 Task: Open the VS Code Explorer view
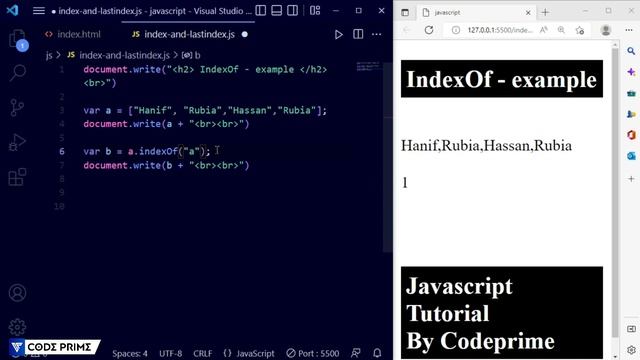tap(17, 39)
